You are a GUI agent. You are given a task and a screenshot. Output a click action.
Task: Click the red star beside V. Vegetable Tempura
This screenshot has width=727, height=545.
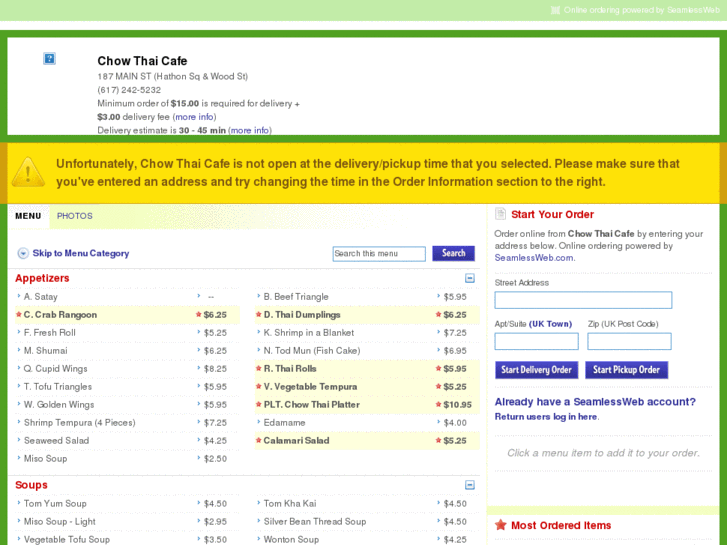tap(259, 386)
